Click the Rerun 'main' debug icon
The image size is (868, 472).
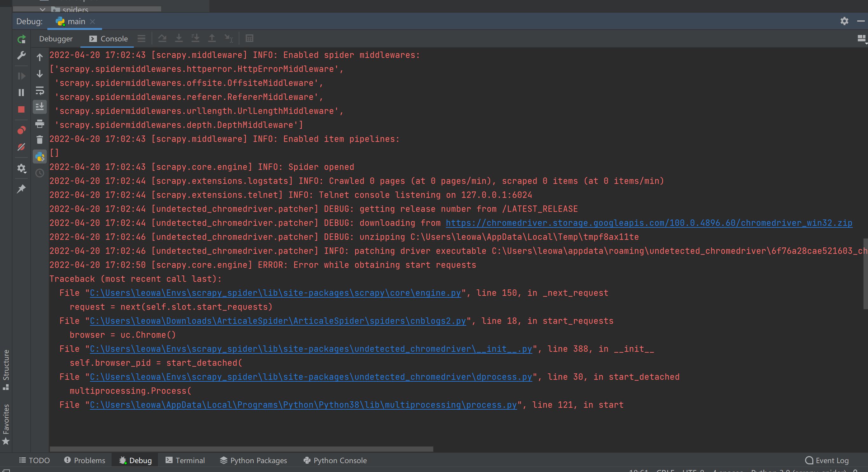tap(21, 39)
